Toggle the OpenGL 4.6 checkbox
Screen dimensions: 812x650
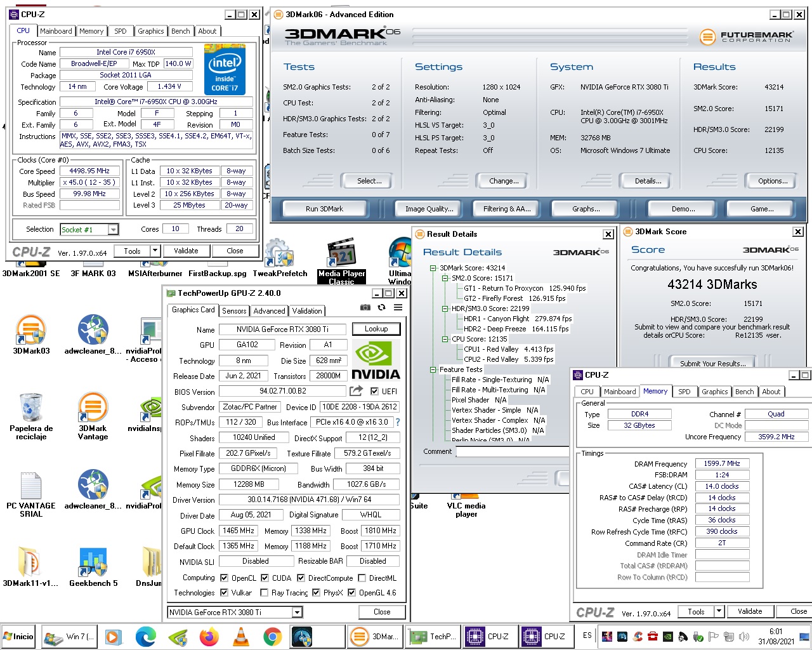(x=351, y=593)
